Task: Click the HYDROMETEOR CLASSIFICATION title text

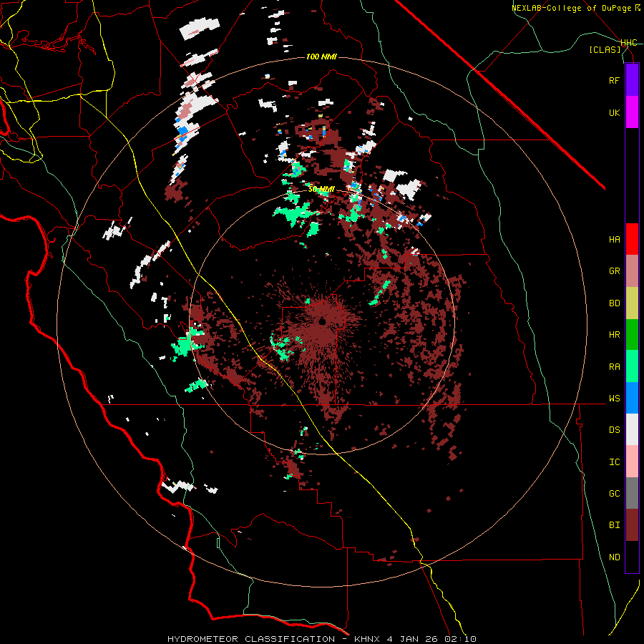Action: [x=251, y=639]
